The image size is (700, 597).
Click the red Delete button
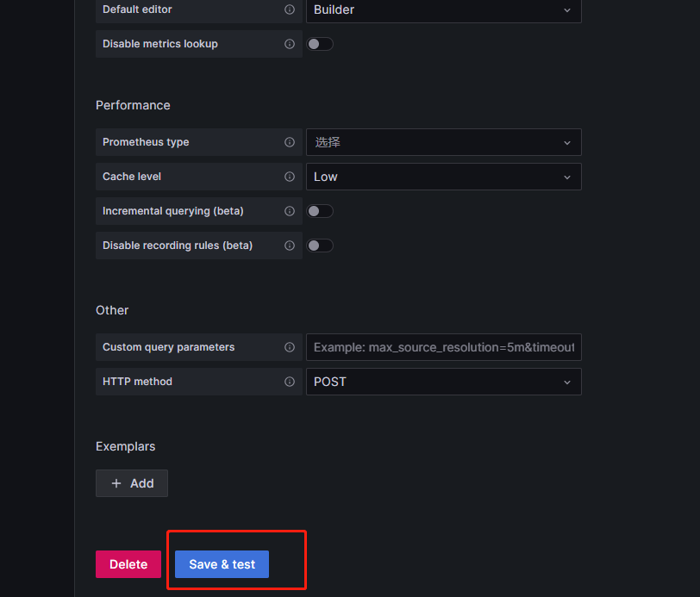(x=128, y=564)
